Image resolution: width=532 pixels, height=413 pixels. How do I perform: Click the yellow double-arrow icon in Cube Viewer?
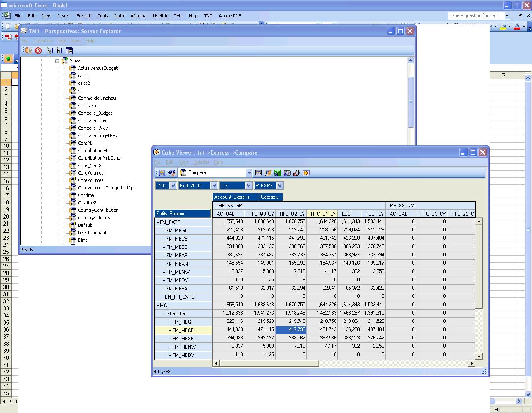[306, 173]
